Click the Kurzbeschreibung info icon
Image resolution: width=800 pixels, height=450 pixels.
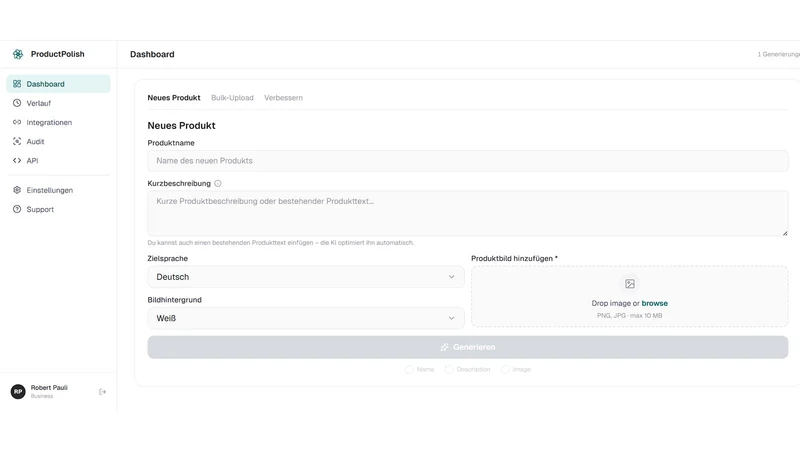[218, 184]
